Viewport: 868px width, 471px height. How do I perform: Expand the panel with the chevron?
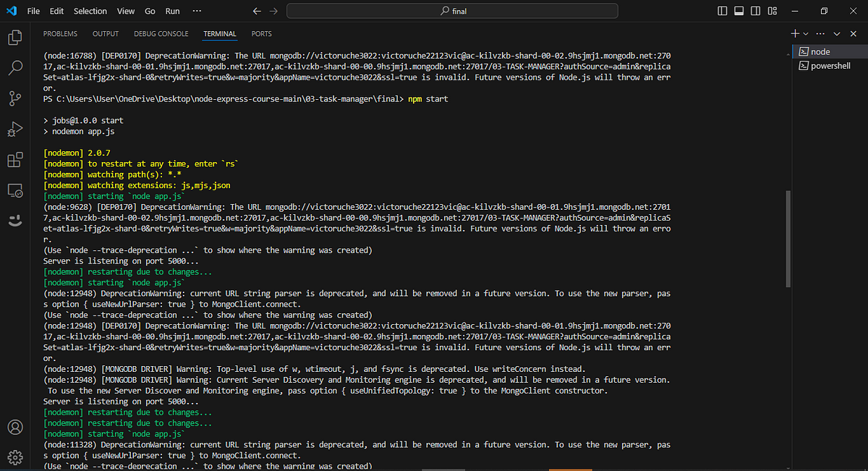click(x=837, y=33)
